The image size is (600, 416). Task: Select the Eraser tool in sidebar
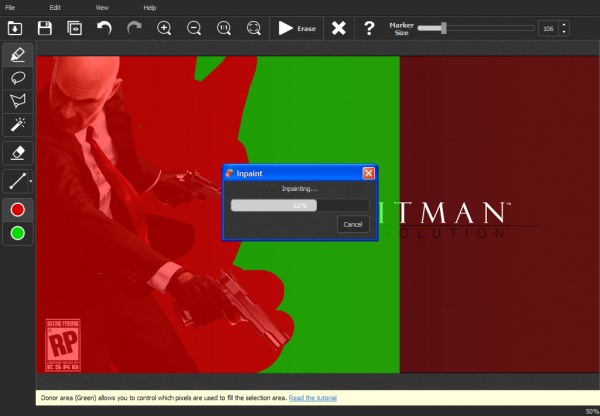17,153
